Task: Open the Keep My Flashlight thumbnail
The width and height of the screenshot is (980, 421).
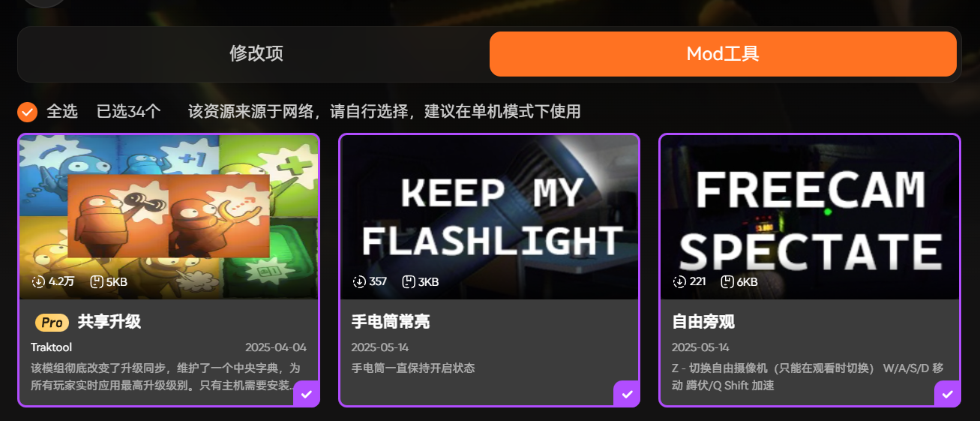Action: (490, 217)
